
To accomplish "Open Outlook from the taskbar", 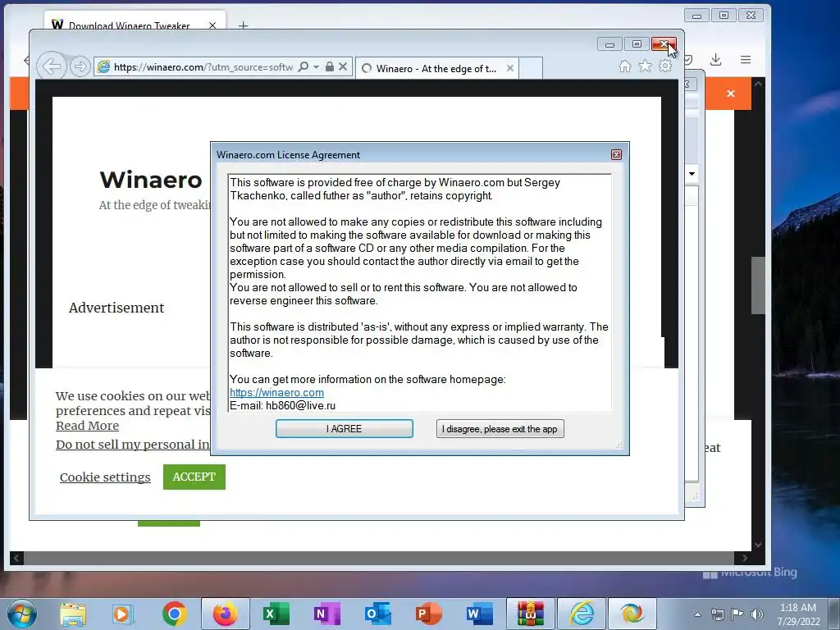I will point(377,614).
